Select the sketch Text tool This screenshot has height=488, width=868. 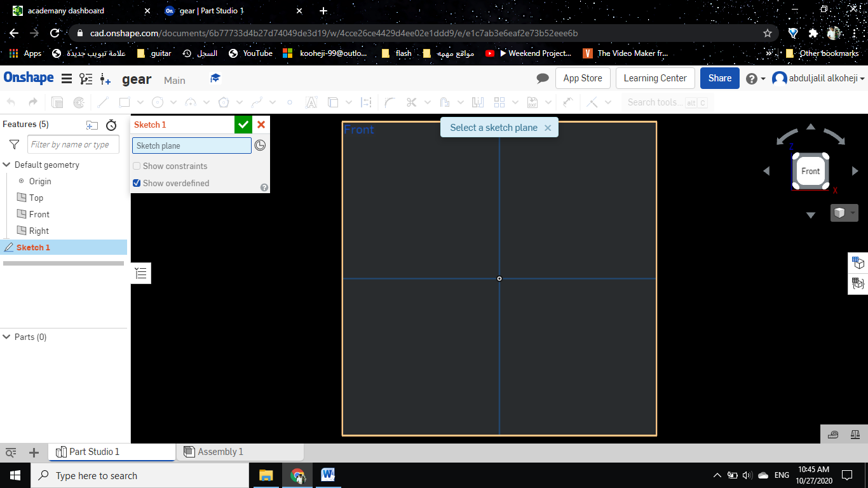pyautogui.click(x=311, y=102)
